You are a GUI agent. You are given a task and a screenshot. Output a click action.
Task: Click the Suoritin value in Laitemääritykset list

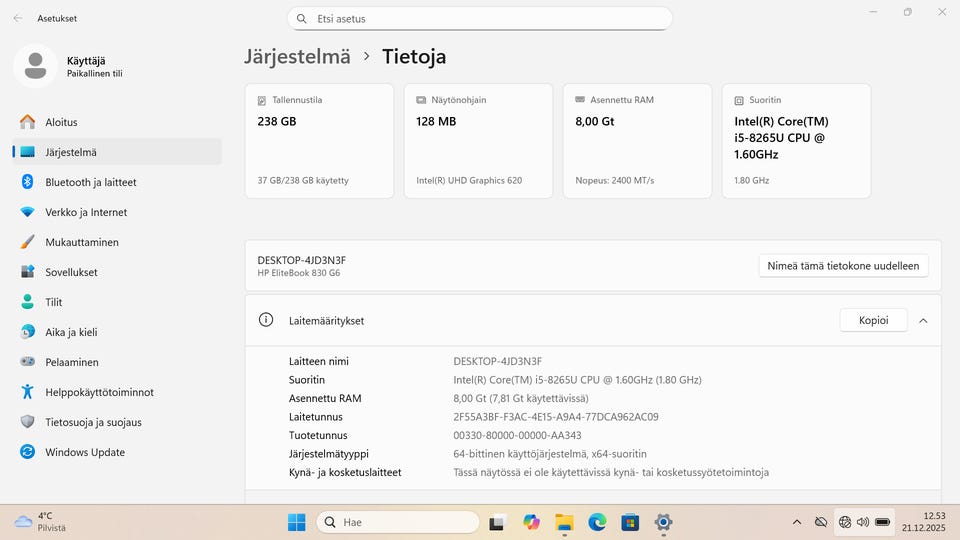click(x=577, y=380)
